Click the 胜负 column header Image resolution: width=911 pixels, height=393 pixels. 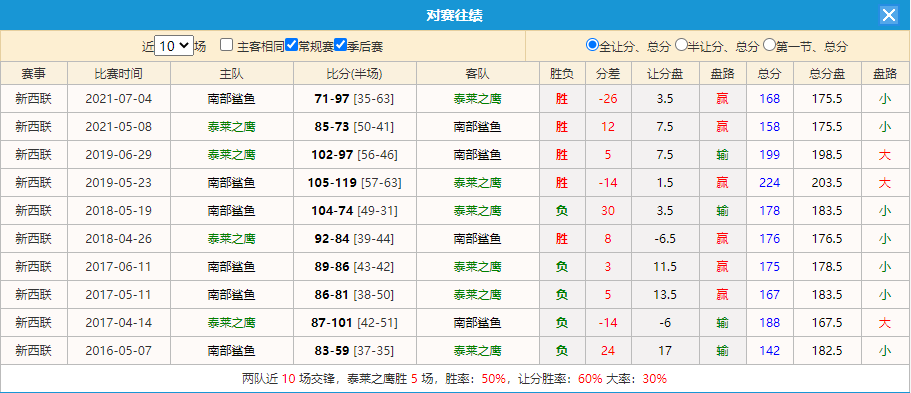click(562, 73)
